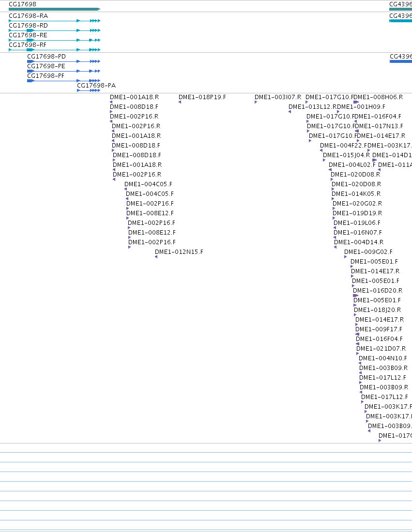Image resolution: width=412 pixels, height=532 pixels.
Task: Click transcript CG17698-RF label
Action: click(x=28, y=45)
